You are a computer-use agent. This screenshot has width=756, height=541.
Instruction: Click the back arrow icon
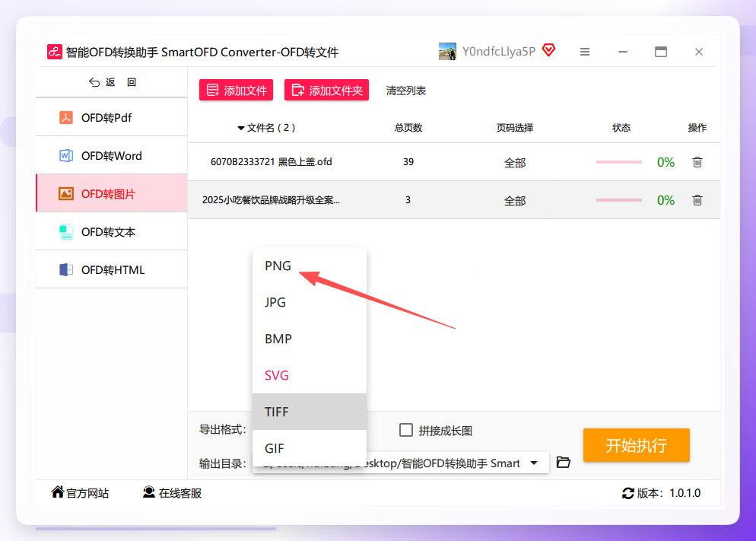pos(94,82)
